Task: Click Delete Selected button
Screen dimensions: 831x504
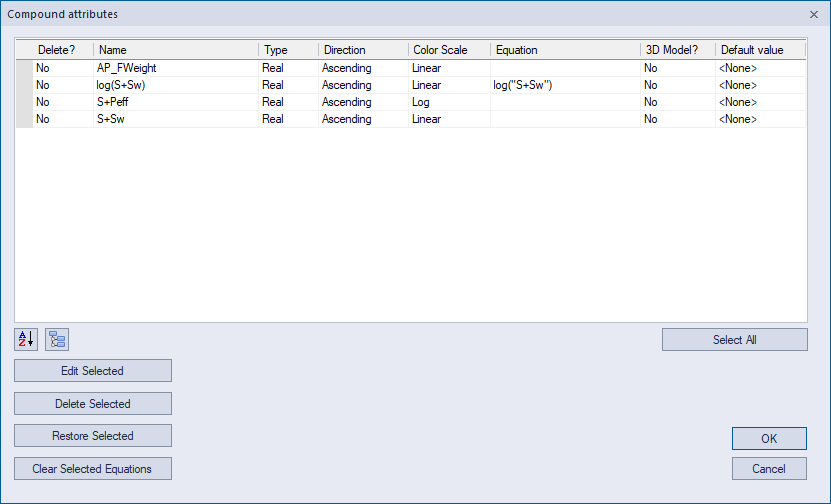Action: (93, 403)
